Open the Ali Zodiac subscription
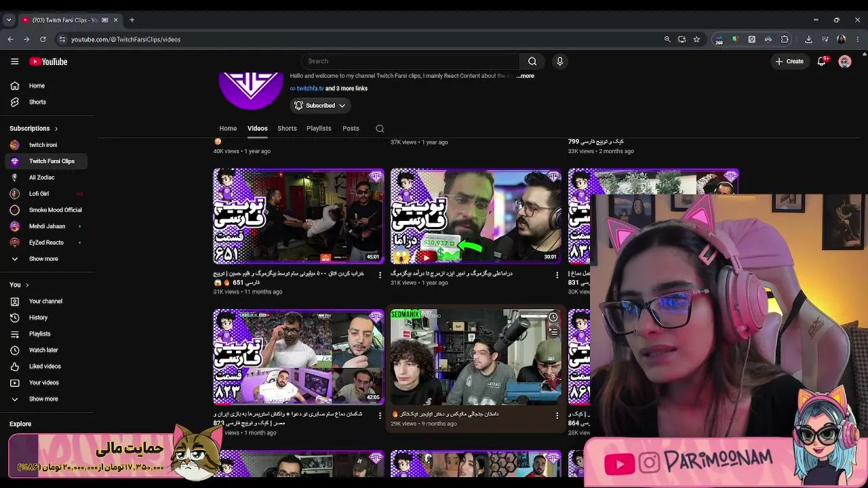Image resolution: width=868 pixels, height=488 pixels. point(46,178)
